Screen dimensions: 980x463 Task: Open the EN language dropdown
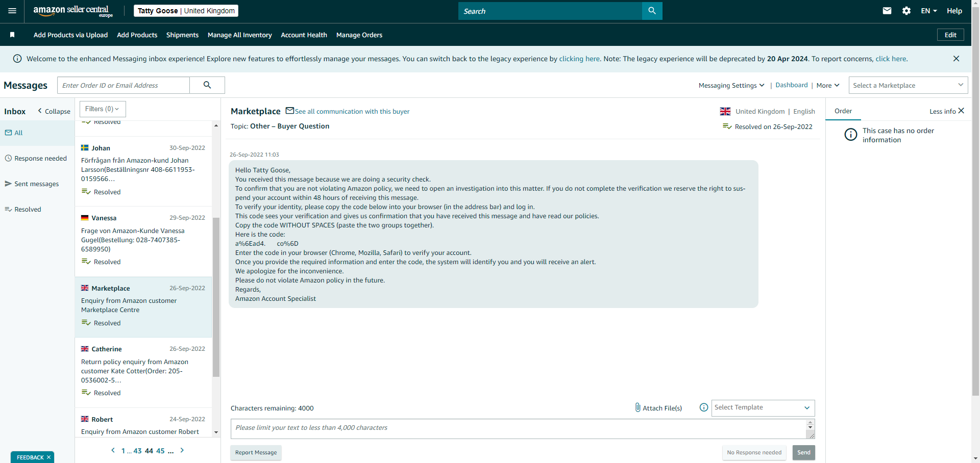click(929, 11)
